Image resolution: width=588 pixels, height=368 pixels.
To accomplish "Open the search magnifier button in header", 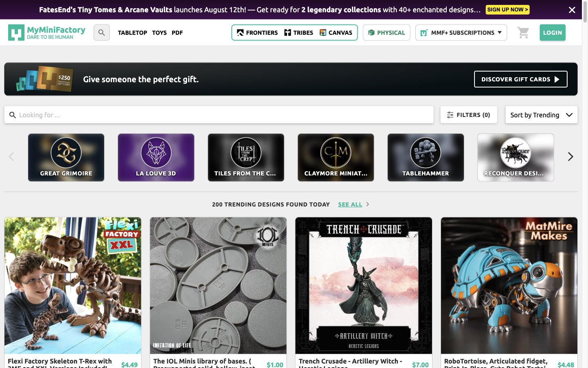I will point(102,33).
